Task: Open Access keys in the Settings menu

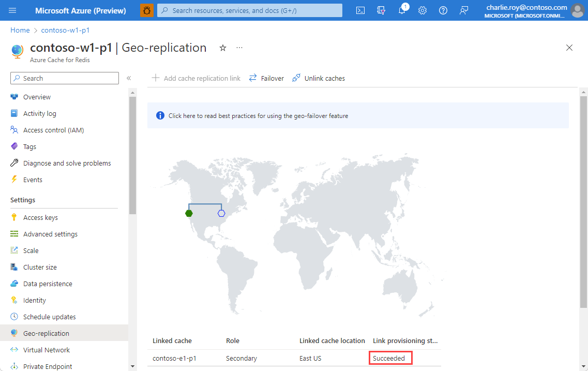Action: pos(40,217)
